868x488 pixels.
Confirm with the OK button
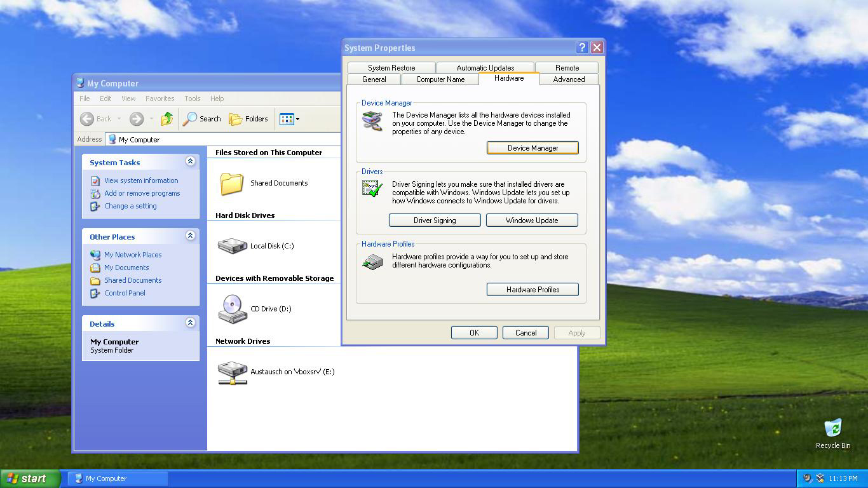474,333
